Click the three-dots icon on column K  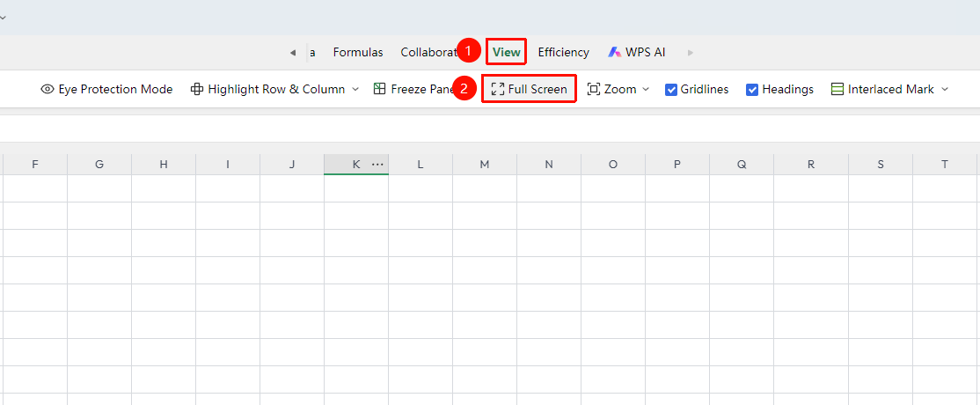[x=377, y=165]
